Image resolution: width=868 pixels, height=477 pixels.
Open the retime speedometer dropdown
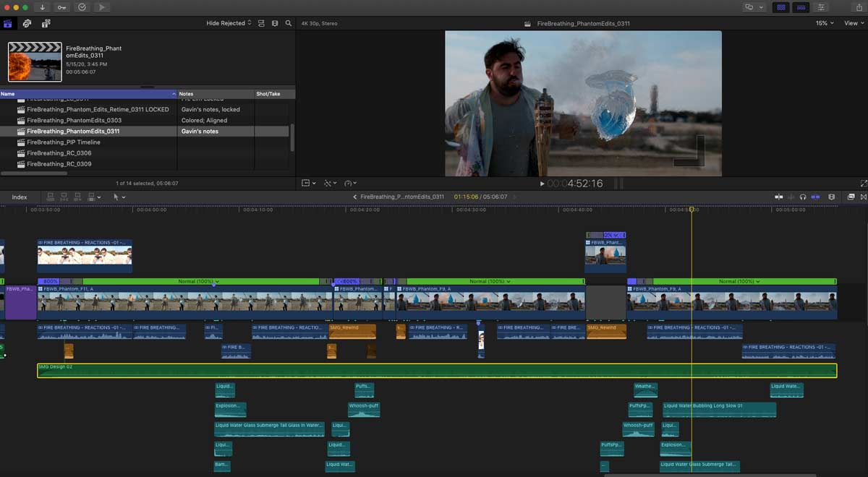point(351,184)
